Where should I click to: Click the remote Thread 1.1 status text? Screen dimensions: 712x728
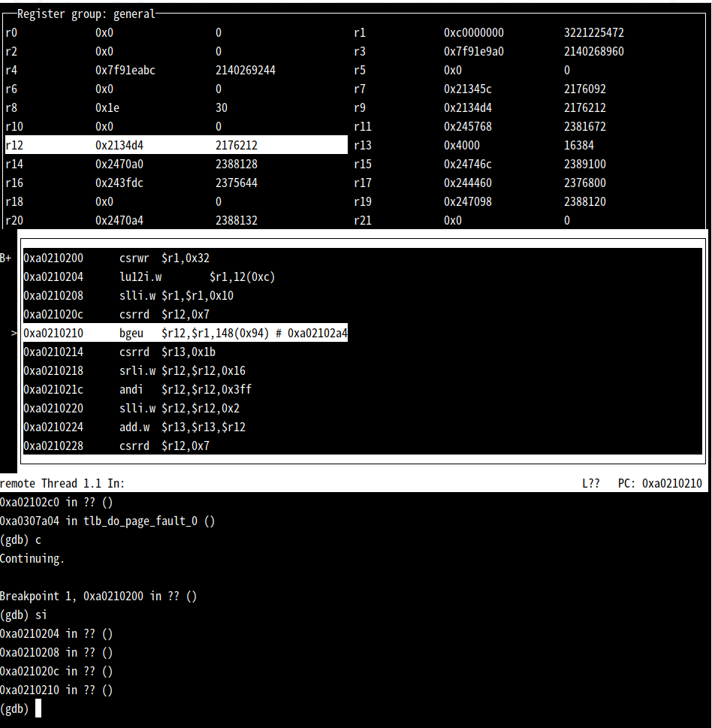pos(62,484)
